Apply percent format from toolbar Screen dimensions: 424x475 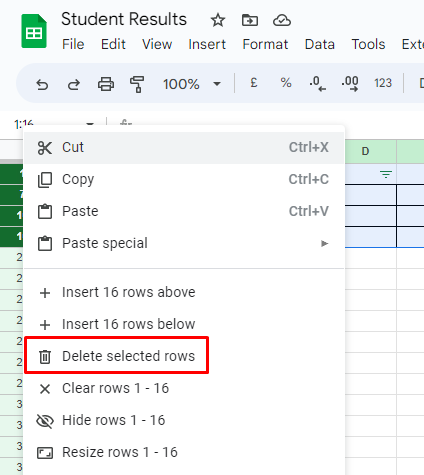(x=286, y=83)
